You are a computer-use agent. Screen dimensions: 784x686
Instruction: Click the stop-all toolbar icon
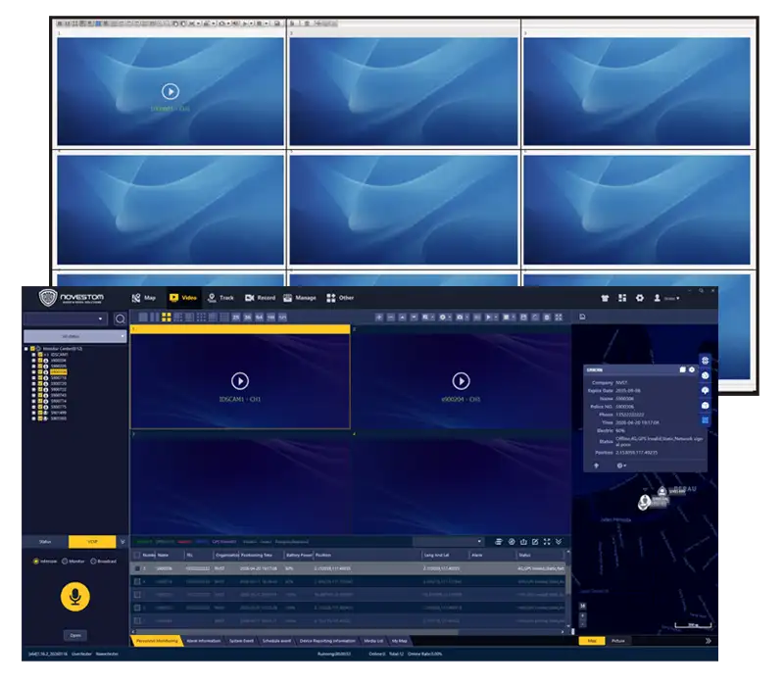(x=506, y=318)
